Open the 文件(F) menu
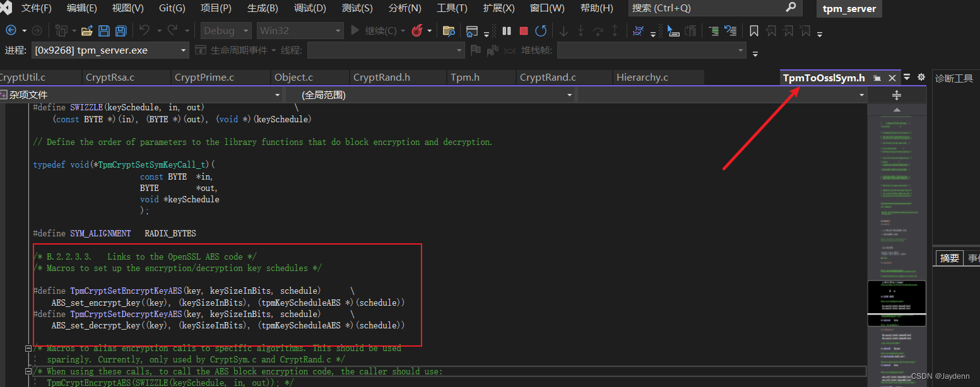Viewport: 980px width, 387px height. [37, 8]
